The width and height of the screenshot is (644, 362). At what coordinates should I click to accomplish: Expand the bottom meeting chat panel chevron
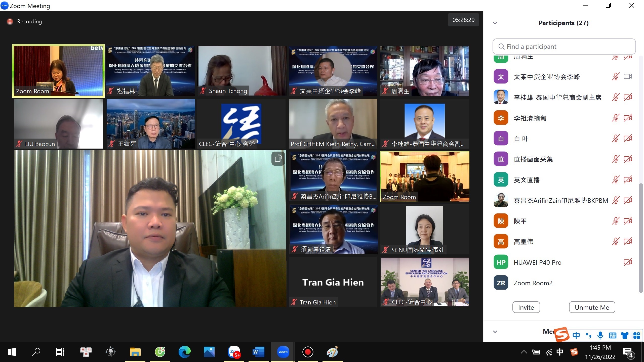point(495,332)
